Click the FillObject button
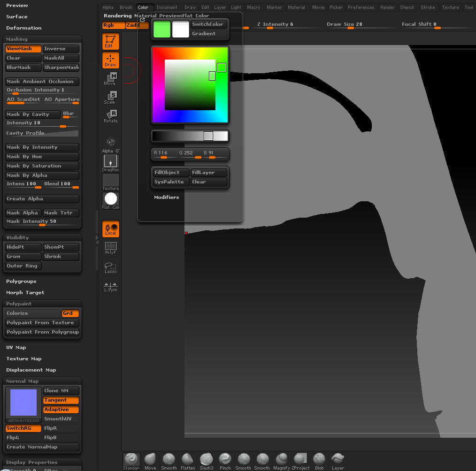This screenshot has height=471, width=476. click(171, 173)
